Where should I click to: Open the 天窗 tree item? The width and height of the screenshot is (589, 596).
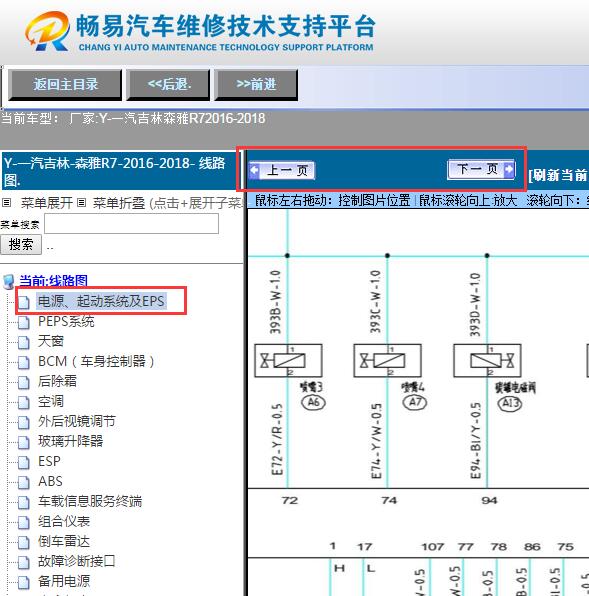click(51, 341)
